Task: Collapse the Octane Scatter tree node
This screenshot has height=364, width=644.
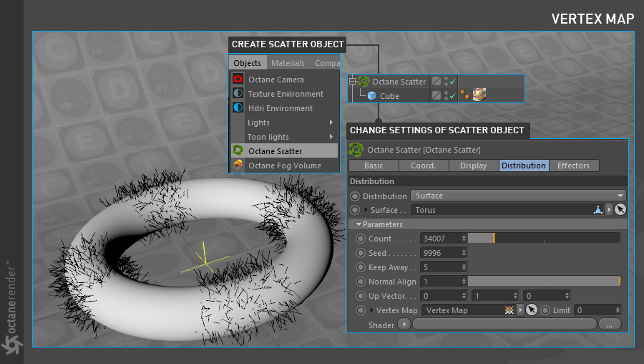Action: (x=352, y=82)
